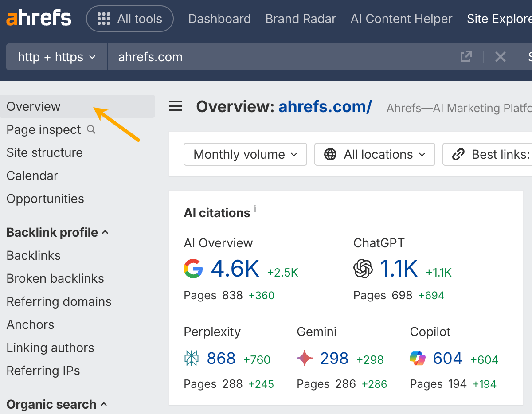The width and height of the screenshot is (532, 414).
Task: Open the Monthly volume dropdown
Action: click(x=245, y=154)
